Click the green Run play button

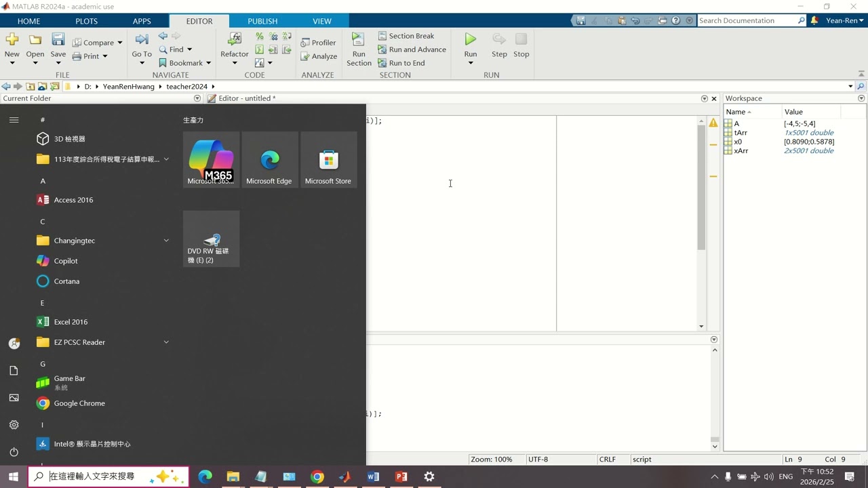point(471,39)
